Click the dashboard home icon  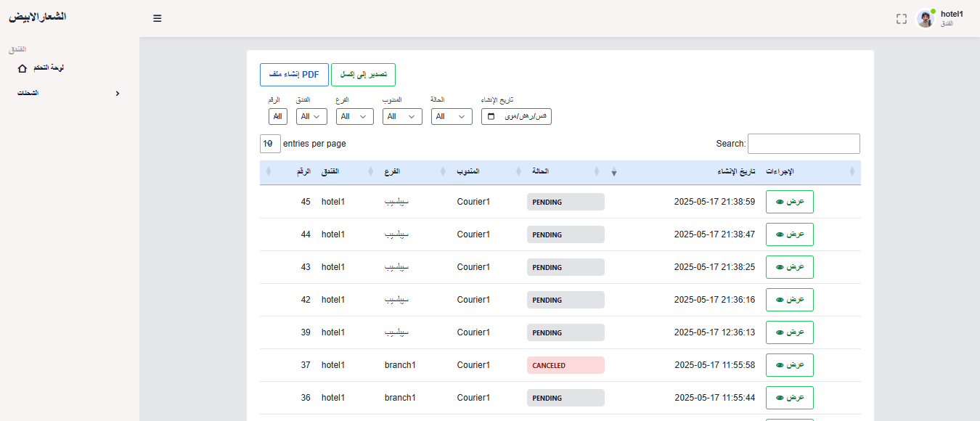22,68
